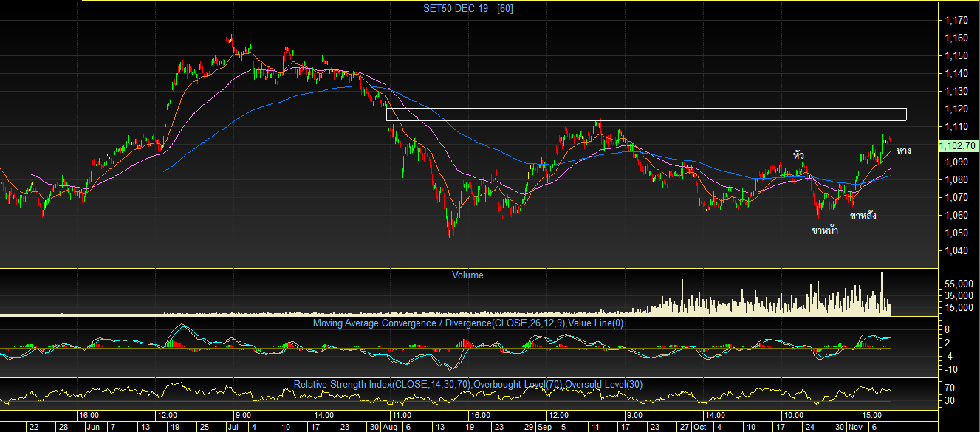Select the Sep date label on time axis

pyautogui.click(x=545, y=427)
